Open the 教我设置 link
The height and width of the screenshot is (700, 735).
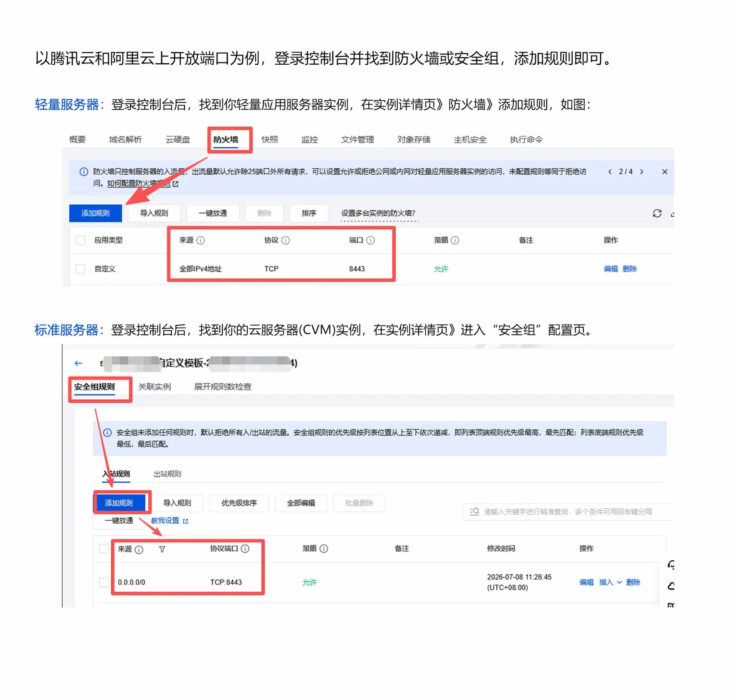[x=165, y=521]
